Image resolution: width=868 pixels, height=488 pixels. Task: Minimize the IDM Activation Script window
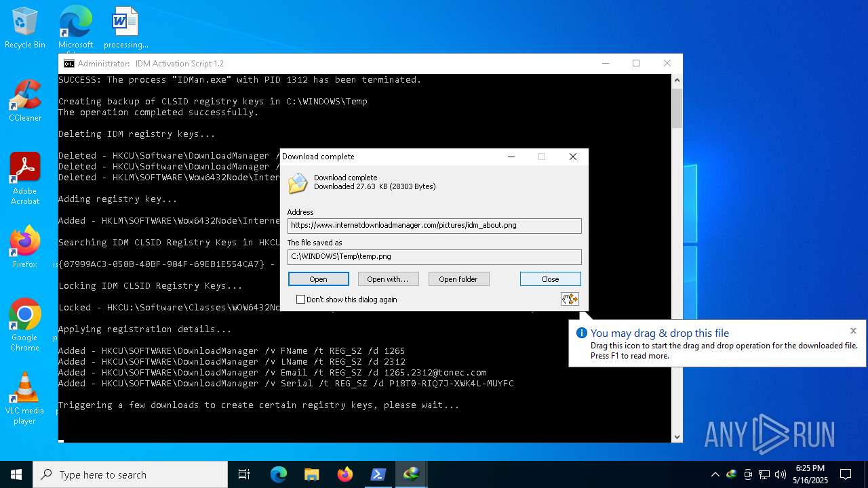(606, 64)
